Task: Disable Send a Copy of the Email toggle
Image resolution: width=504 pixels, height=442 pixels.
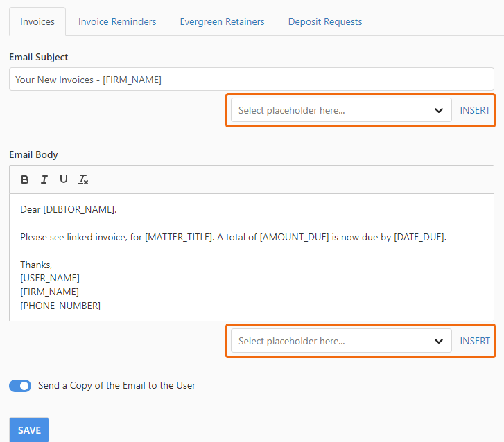Action: coord(20,386)
